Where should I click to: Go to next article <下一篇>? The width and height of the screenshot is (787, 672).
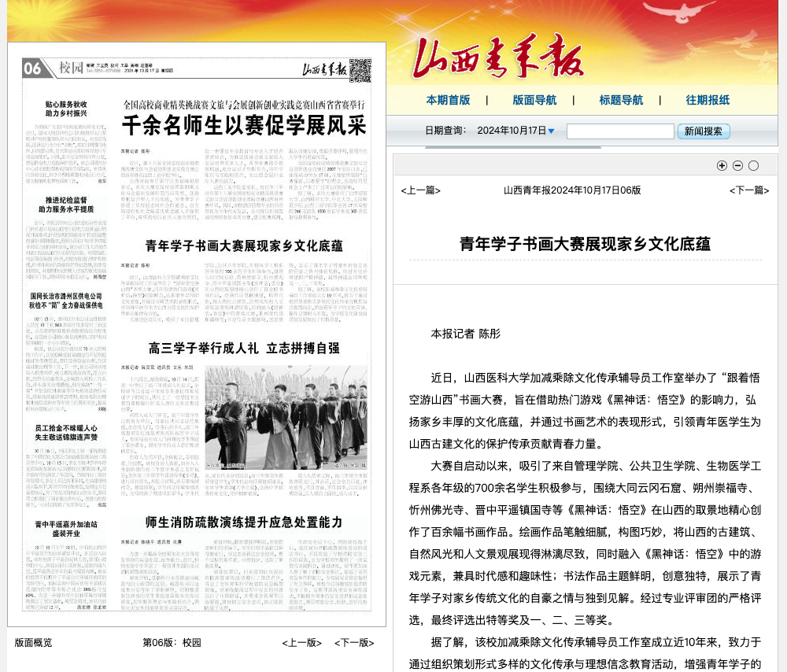749,190
